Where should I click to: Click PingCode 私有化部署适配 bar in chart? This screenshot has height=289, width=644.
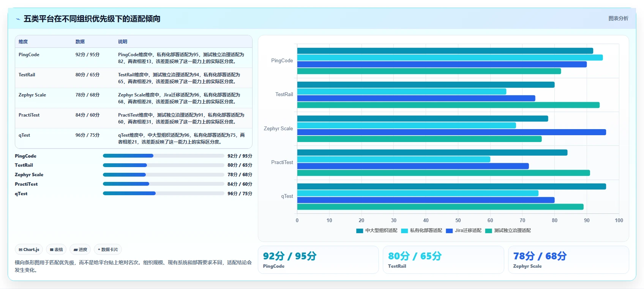[450, 58]
